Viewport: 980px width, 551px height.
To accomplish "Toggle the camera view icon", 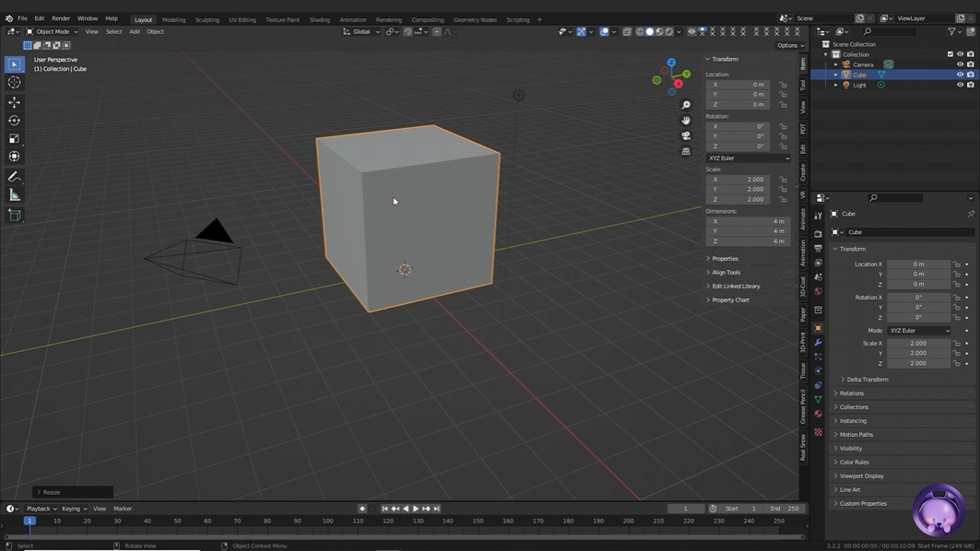I will coord(686,135).
